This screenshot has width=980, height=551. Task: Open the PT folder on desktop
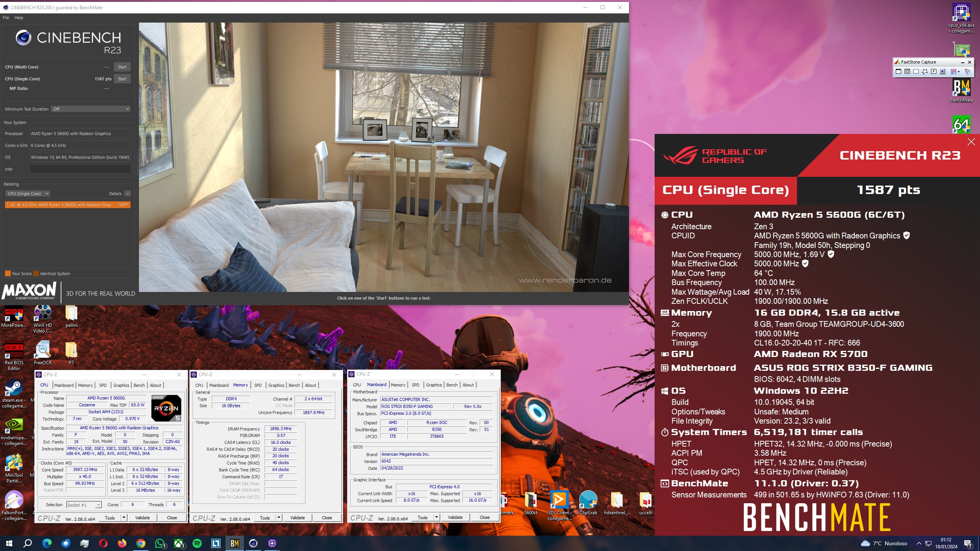[72, 353]
